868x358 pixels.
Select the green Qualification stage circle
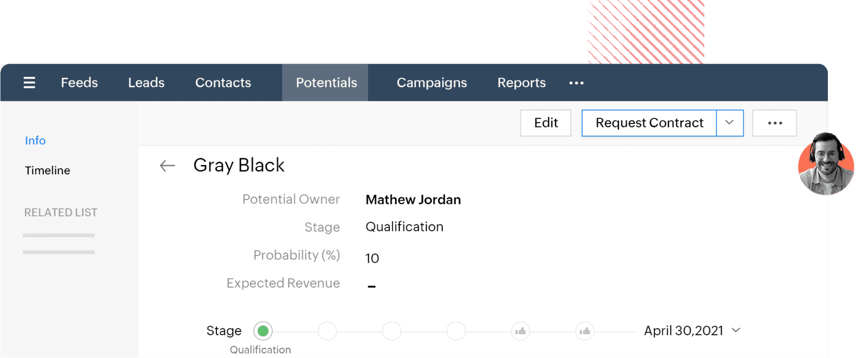263,331
